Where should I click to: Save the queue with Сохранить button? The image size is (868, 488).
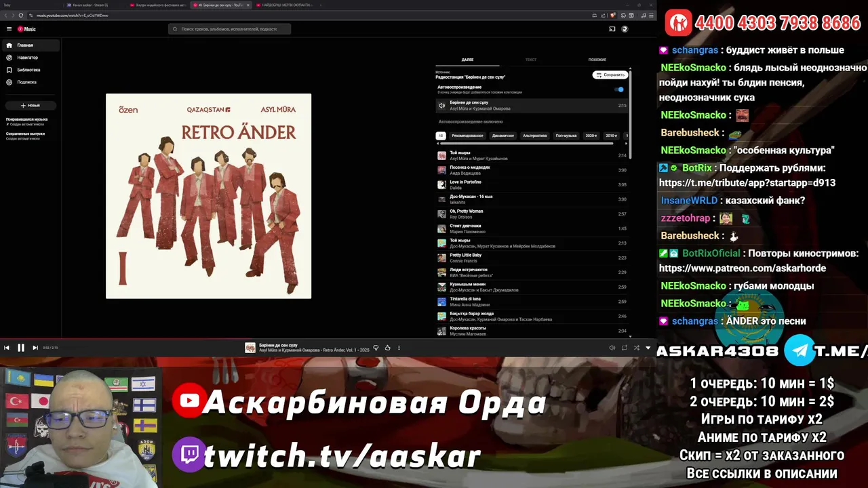click(x=610, y=75)
